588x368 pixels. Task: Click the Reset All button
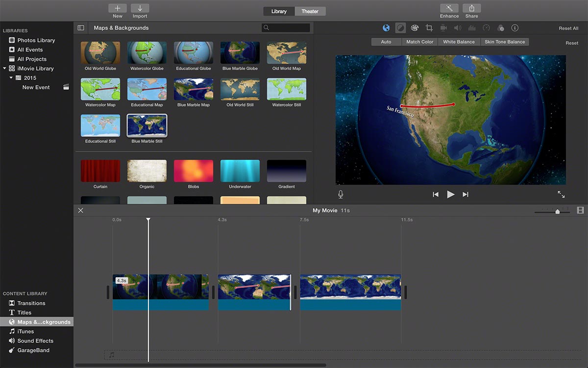[568, 28]
